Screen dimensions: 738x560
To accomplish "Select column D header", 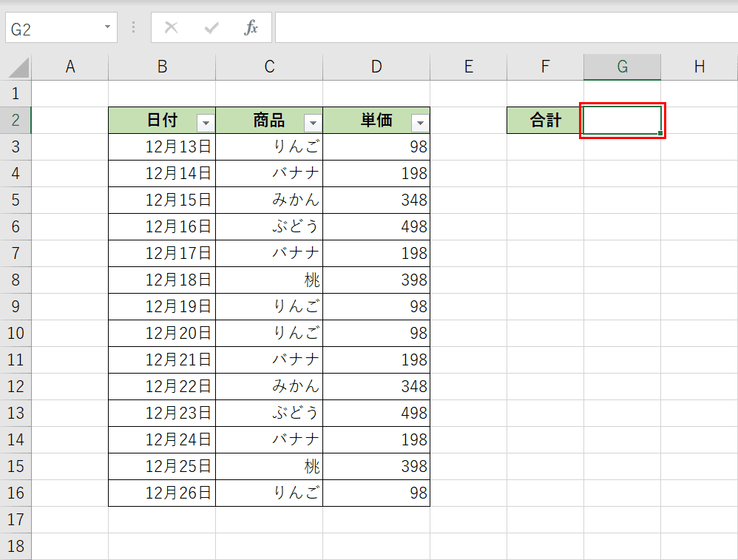I will pos(376,67).
